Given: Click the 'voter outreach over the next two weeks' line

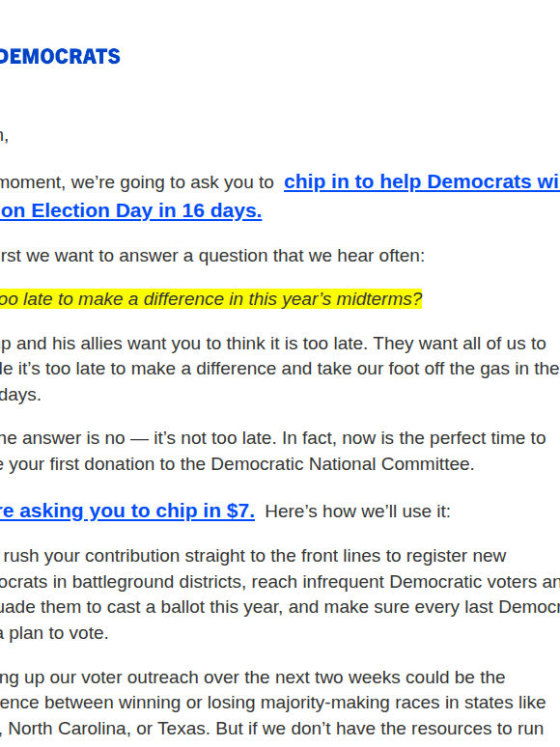Looking at the screenshot, I should pyautogui.click(x=253, y=678).
